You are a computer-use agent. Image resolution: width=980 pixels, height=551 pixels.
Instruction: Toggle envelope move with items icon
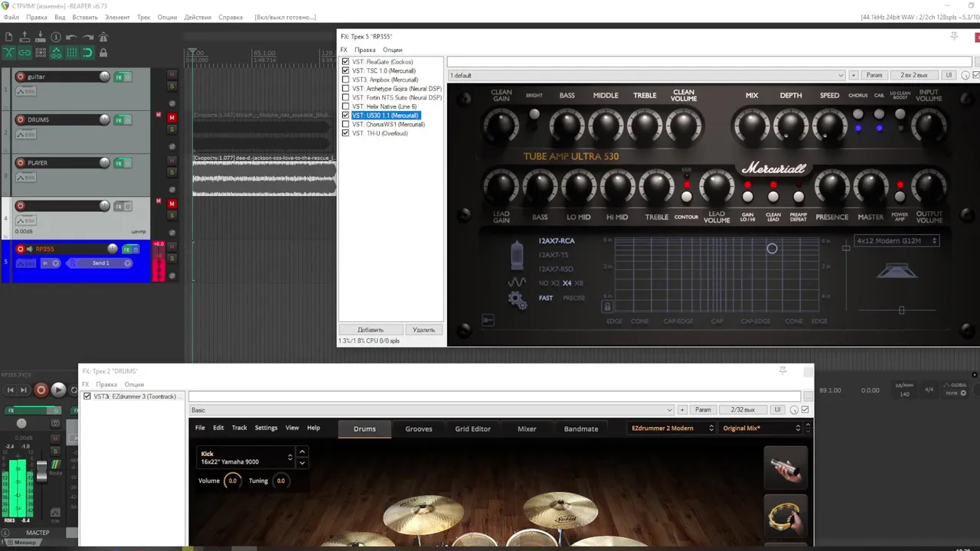(56, 53)
